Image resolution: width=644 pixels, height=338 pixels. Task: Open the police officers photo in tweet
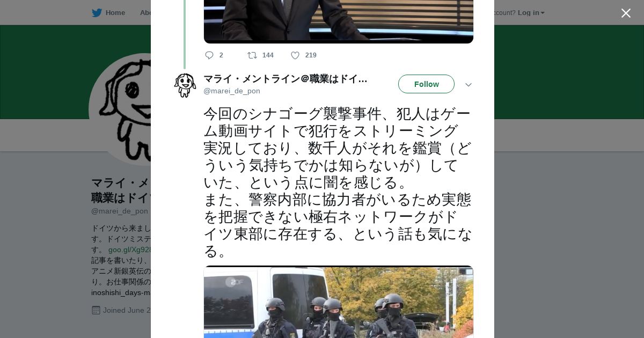339,302
